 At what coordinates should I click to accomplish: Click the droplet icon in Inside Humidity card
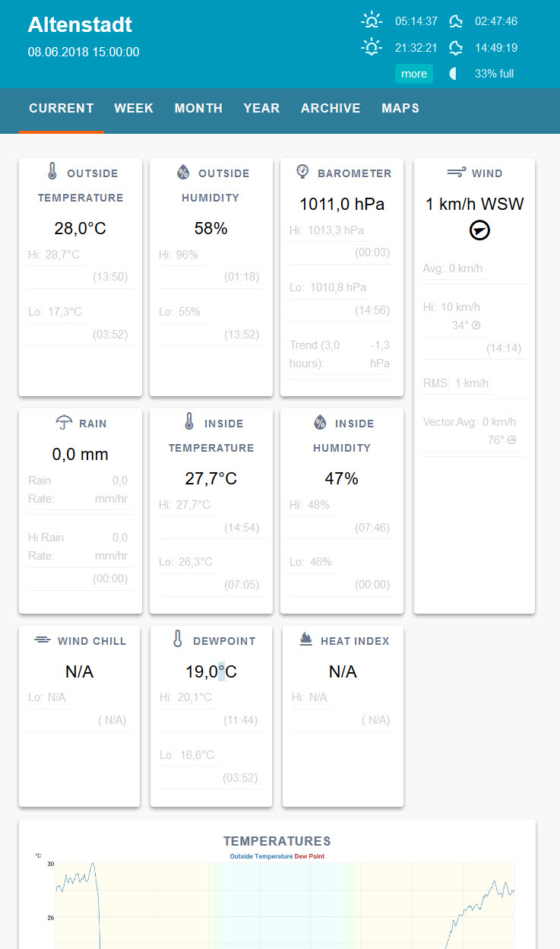point(320,422)
